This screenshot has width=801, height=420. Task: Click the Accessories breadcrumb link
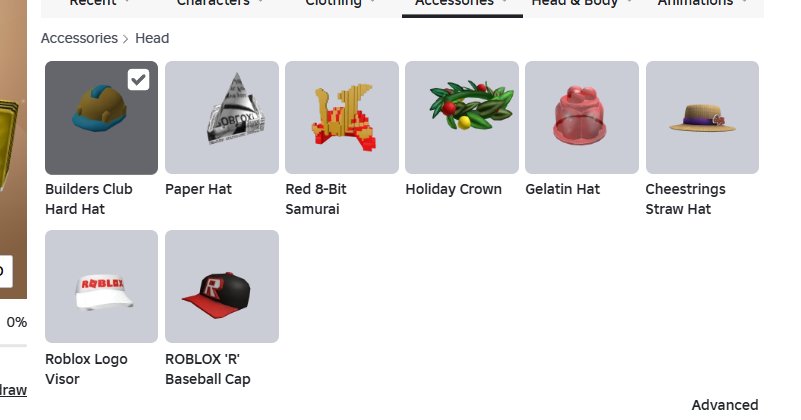tap(79, 38)
